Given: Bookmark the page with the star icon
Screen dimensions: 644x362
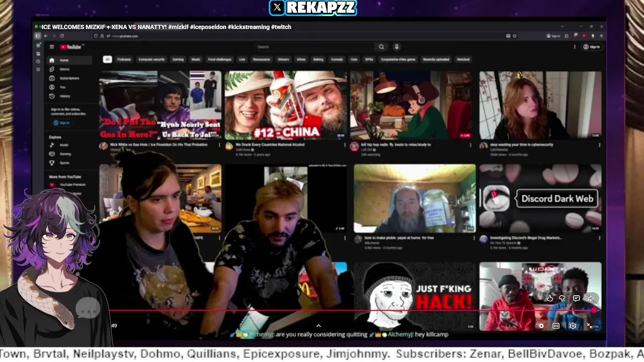Looking at the screenshot, I should point(515,36).
